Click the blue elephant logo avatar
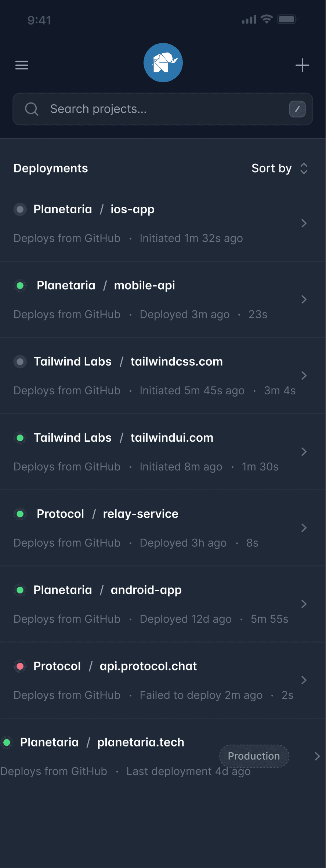 coord(163,63)
